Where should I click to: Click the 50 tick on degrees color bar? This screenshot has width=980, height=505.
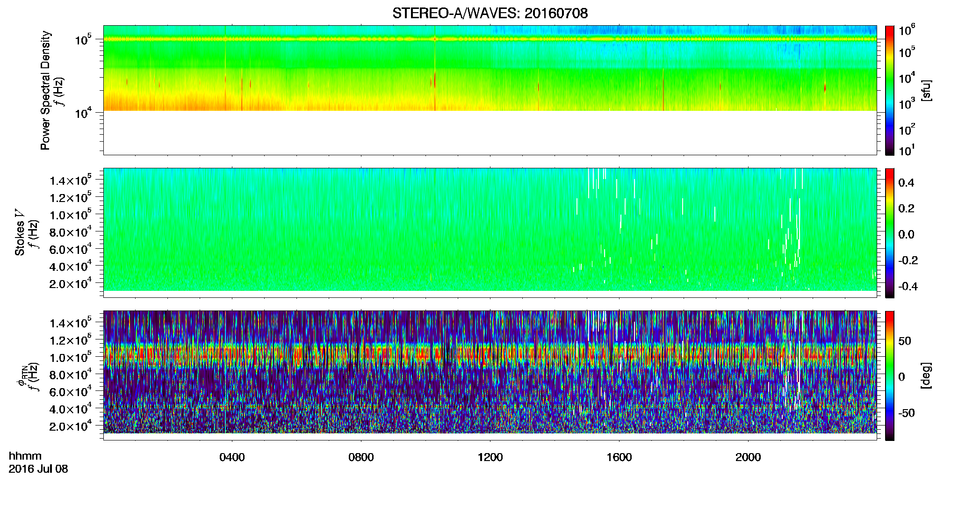tap(905, 341)
